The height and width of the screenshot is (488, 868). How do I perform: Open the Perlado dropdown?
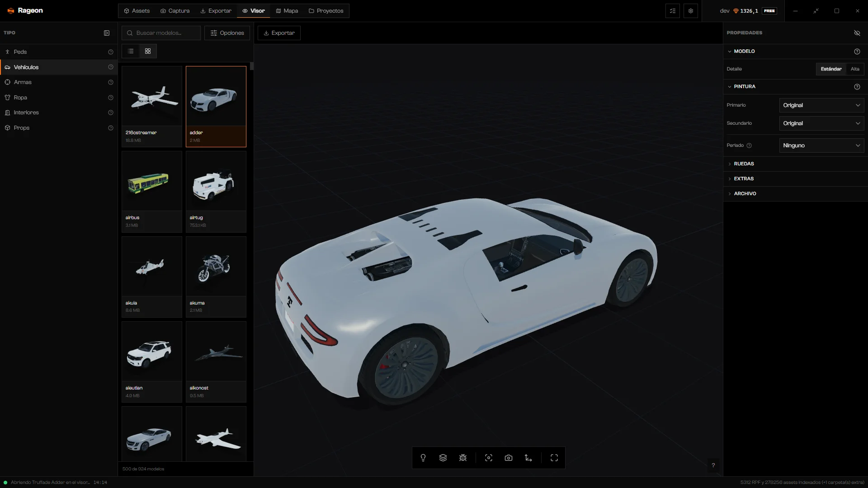821,145
